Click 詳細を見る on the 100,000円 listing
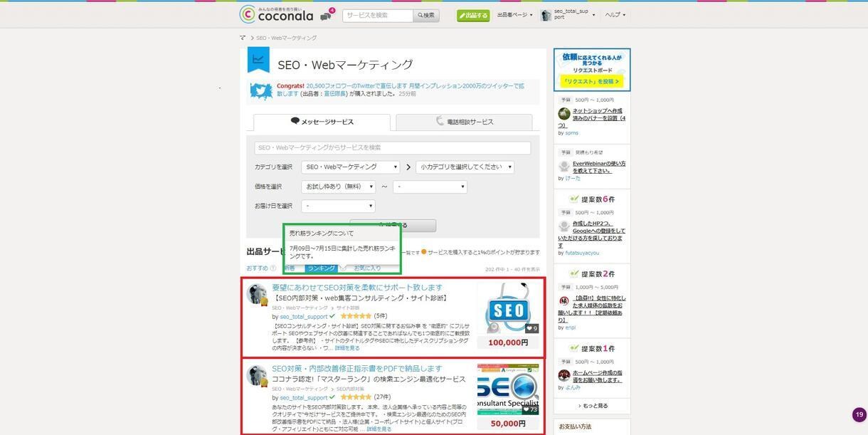The width and height of the screenshot is (868, 435). (347, 348)
